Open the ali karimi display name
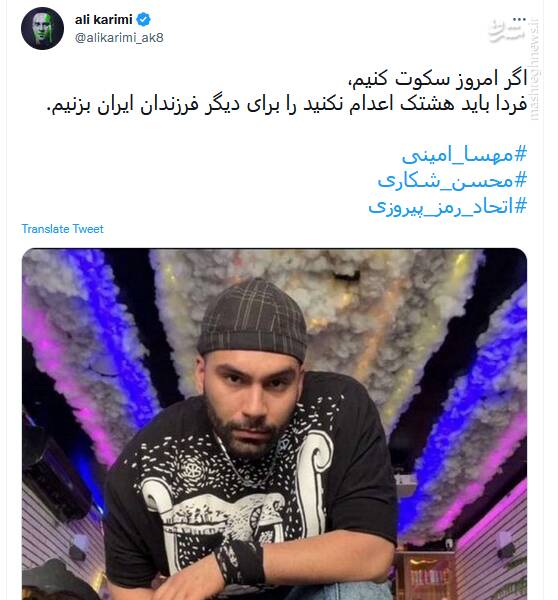 (x=103, y=19)
